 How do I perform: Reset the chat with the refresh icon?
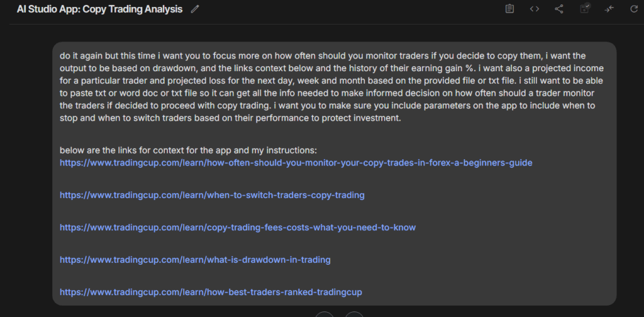(x=634, y=9)
